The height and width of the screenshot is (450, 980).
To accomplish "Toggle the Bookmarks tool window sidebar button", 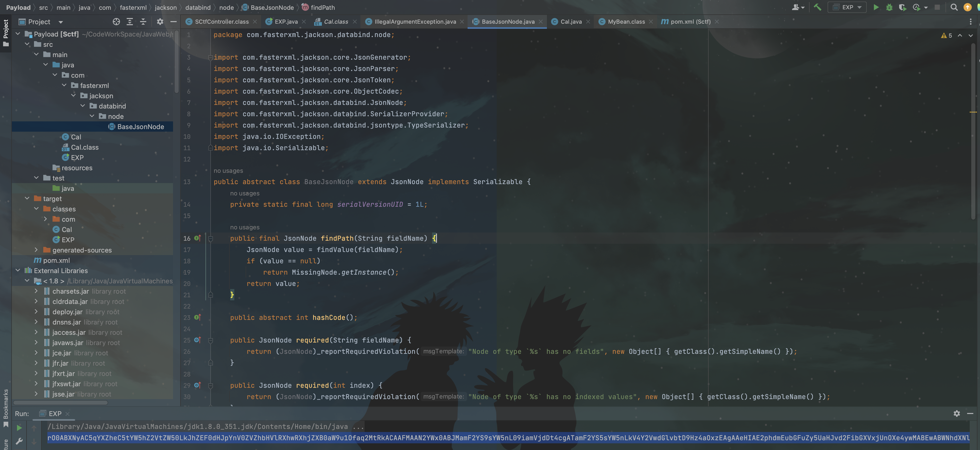I will (x=6, y=409).
